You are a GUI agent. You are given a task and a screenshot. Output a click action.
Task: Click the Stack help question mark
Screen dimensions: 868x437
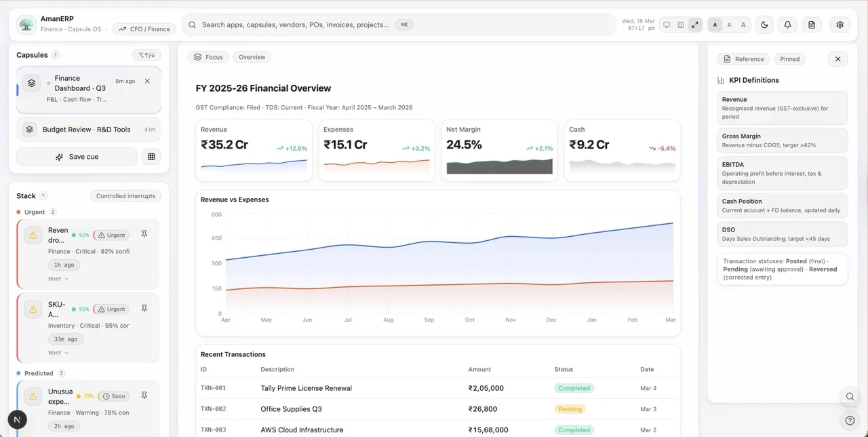[x=43, y=196]
